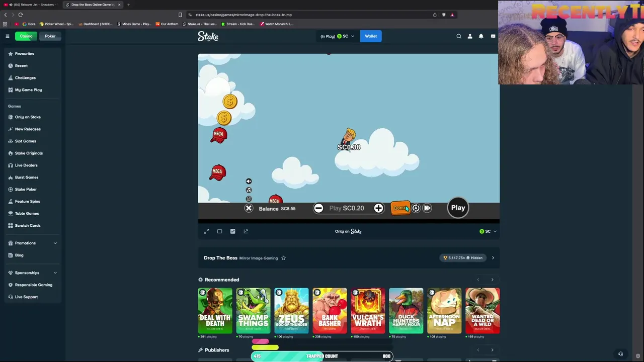Open Bank Basher game thumbnail
This screenshot has height=362, width=644.
[x=330, y=311]
